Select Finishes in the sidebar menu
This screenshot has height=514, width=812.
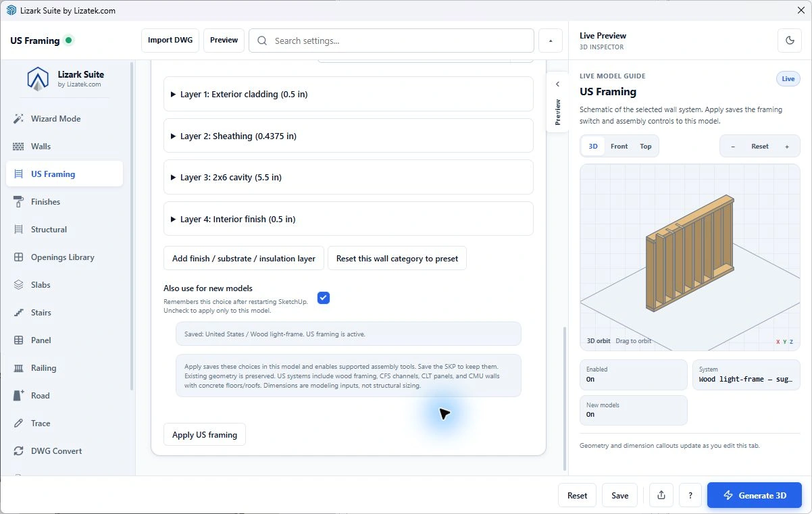[64, 201]
